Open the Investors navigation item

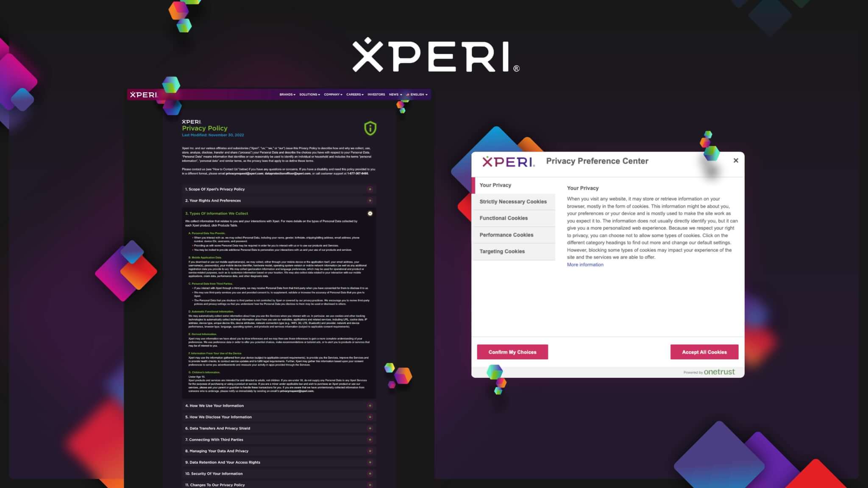pos(376,94)
